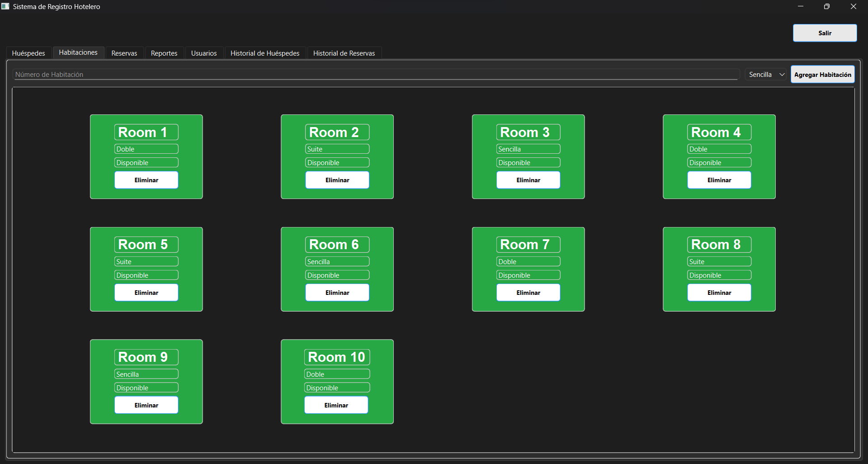This screenshot has height=464, width=868.
Task: Click the Room 7 Disponible status label
Action: click(x=528, y=275)
